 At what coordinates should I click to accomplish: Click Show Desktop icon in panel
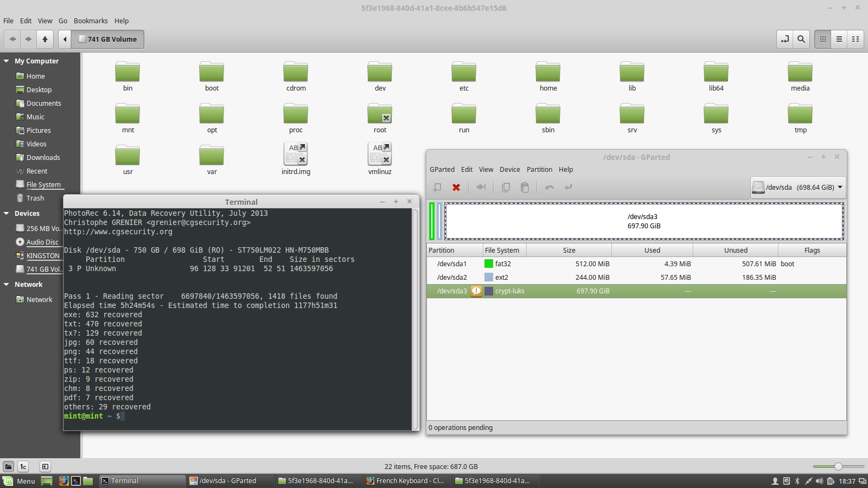click(x=47, y=481)
